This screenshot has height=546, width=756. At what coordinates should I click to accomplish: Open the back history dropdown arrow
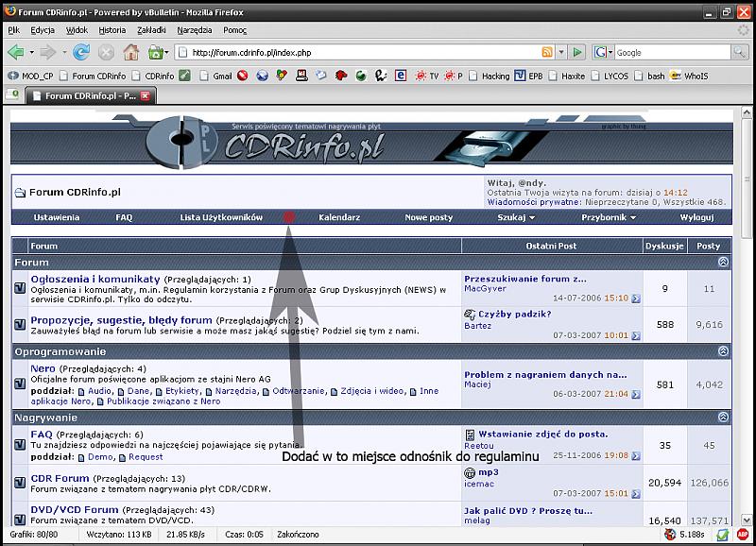[x=32, y=52]
